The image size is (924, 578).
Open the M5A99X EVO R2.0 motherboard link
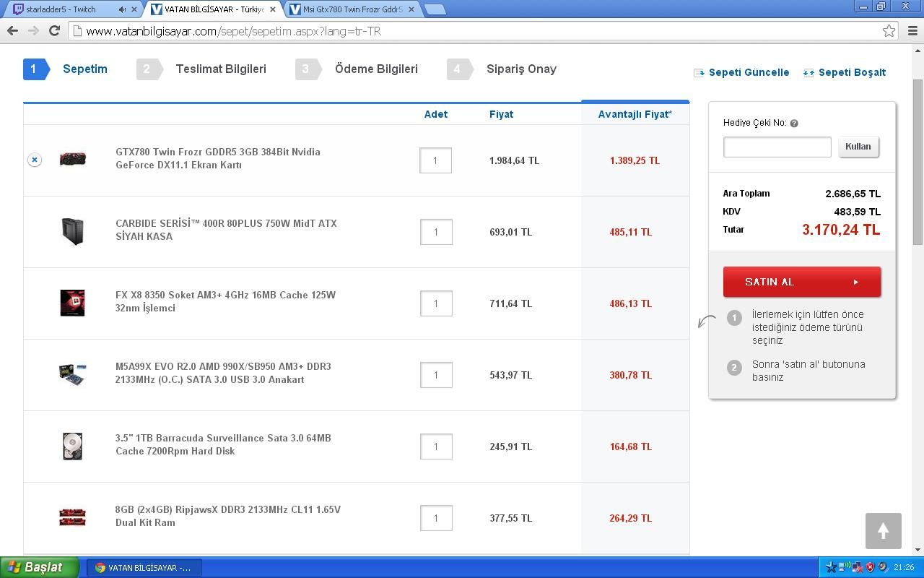pyautogui.click(x=223, y=373)
